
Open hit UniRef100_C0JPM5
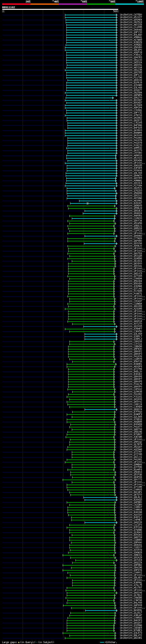131,27
